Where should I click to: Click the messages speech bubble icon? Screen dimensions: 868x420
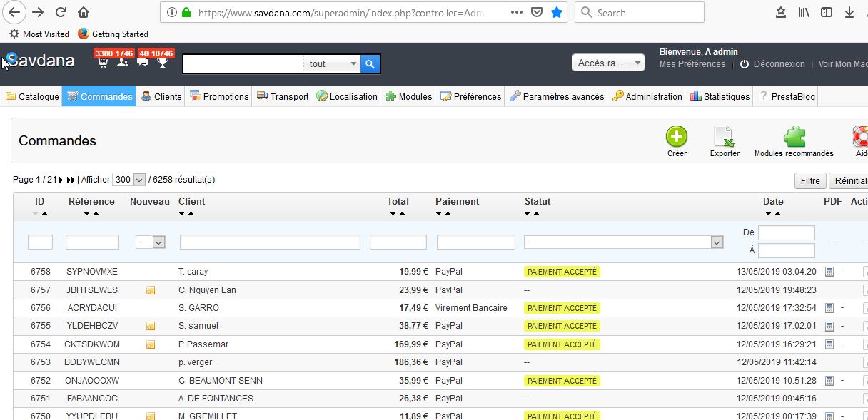(x=143, y=63)
